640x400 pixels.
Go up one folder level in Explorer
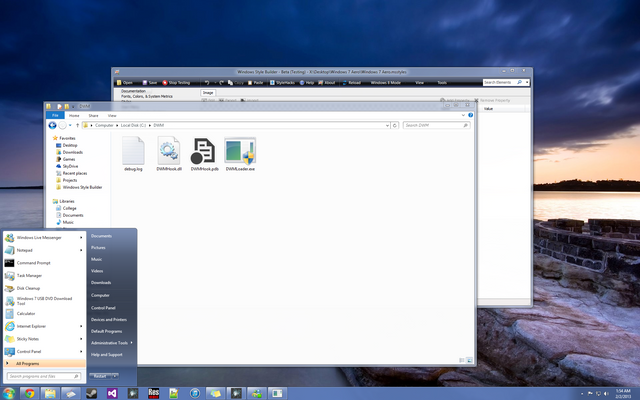click(x=78, y=125)
